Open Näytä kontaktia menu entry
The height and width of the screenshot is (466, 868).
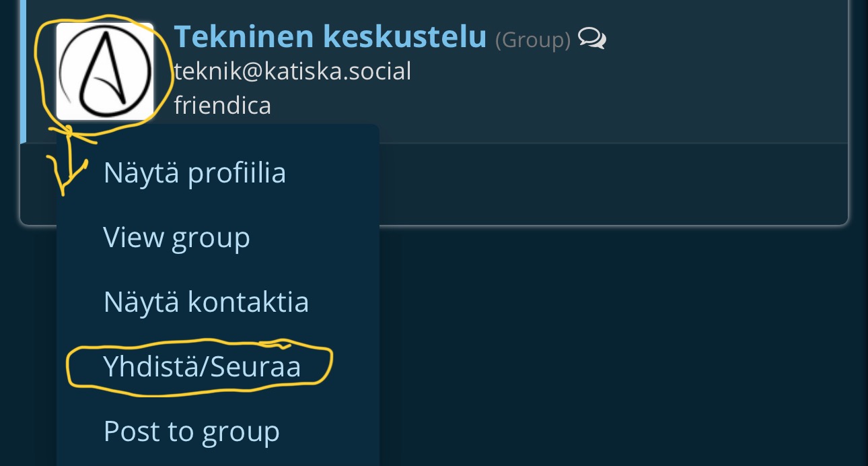206,302
